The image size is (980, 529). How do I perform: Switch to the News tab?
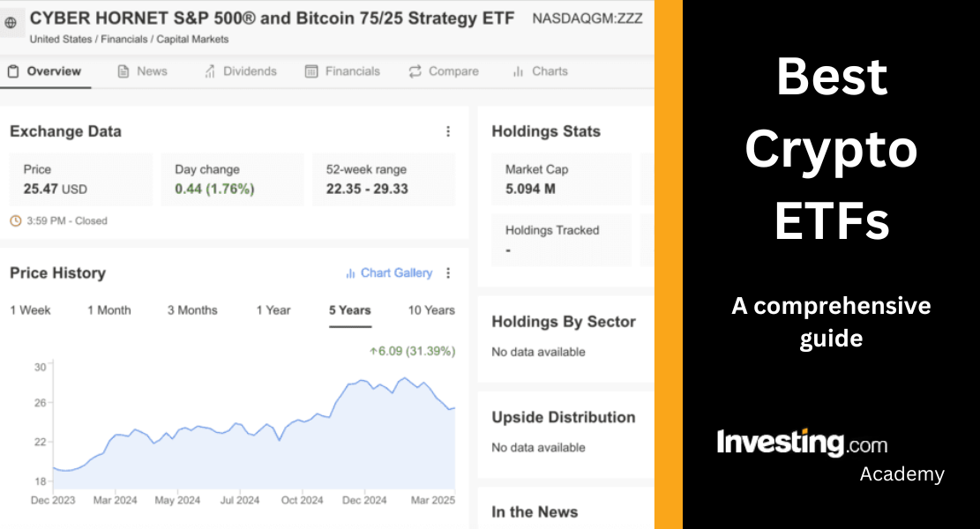tap(152, 71)
